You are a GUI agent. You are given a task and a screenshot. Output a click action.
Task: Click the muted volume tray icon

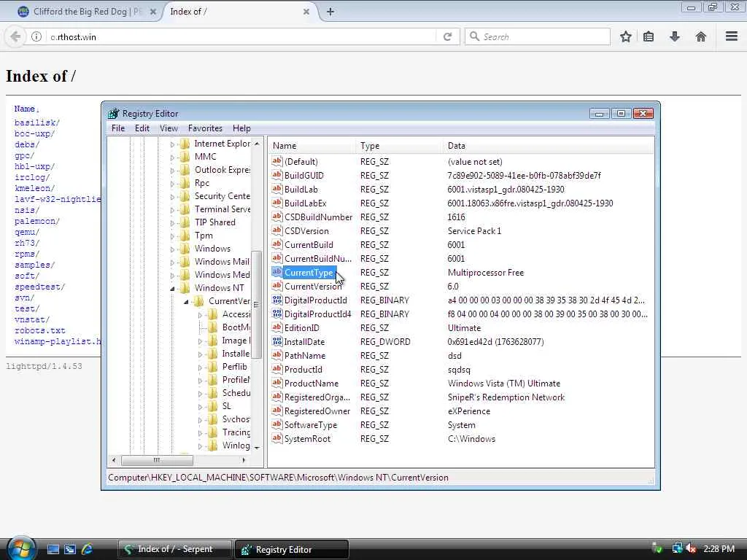coord(691,548)
